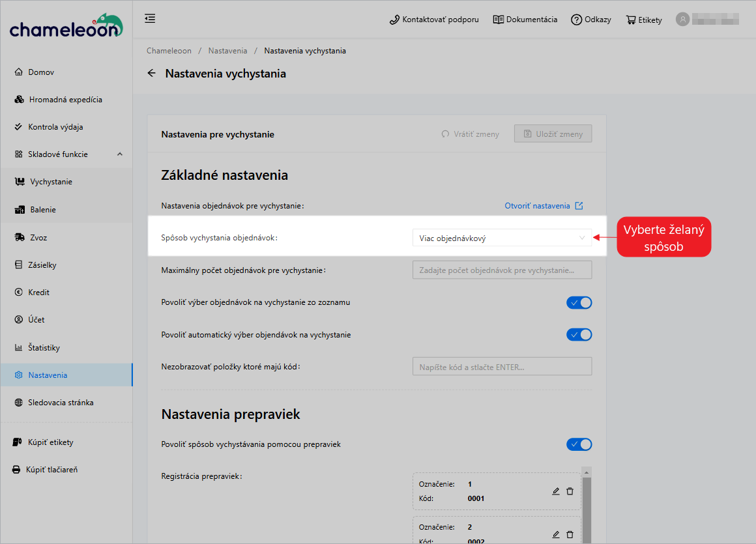
Task: Open Vychystanie in the sidebar
Action: click(x=51, y=182)
